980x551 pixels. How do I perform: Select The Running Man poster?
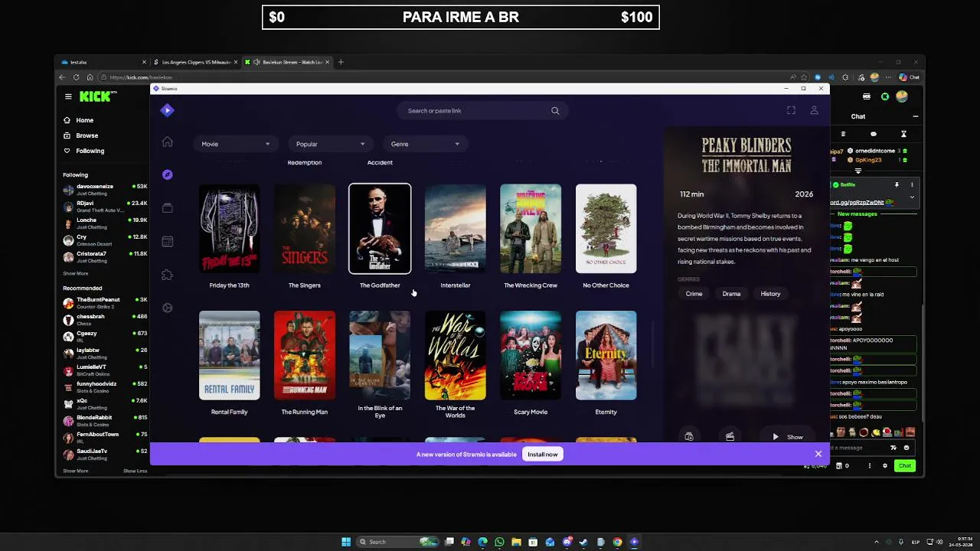[305, 355]
